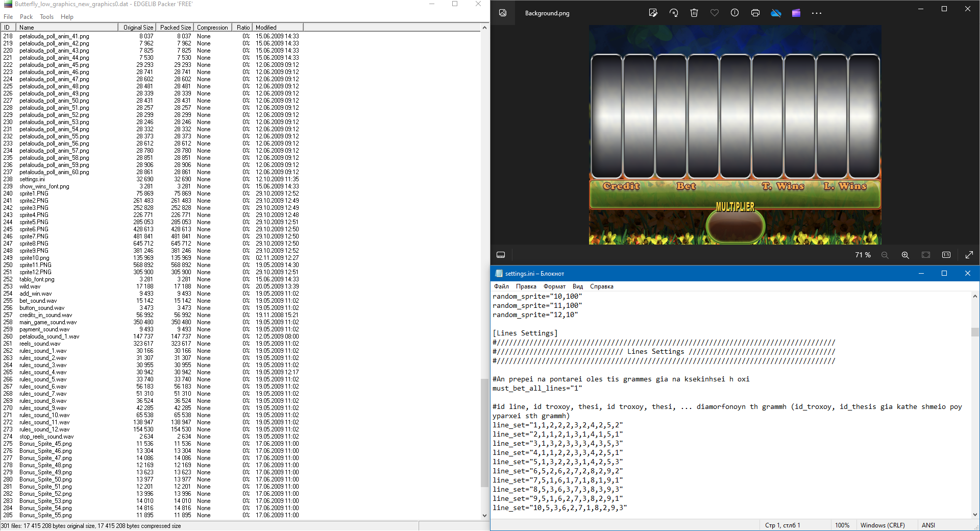
Task: Toggle the filmstrip view in Photos
Action: click(501, 255)
